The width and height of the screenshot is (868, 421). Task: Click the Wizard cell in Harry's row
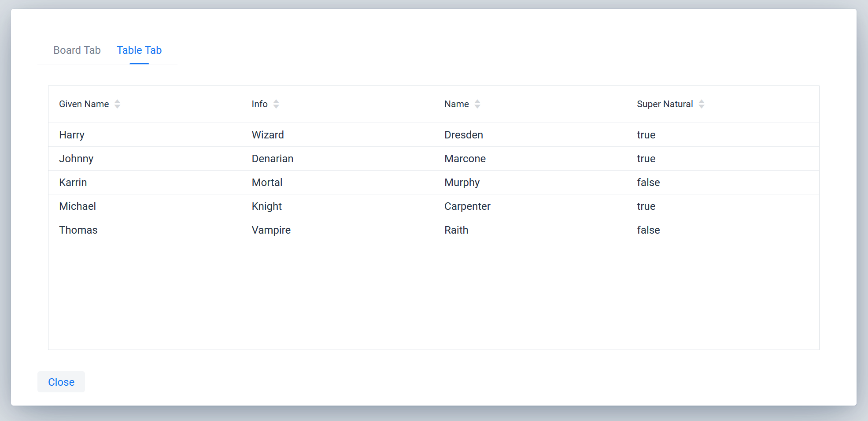click(267, 134)
